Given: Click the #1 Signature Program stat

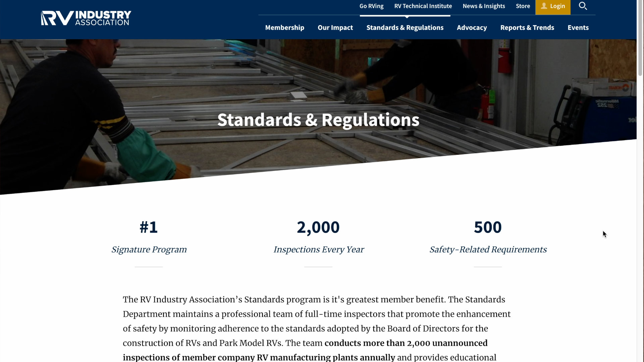Looking at the screenshot, I should tap(149, 237).
